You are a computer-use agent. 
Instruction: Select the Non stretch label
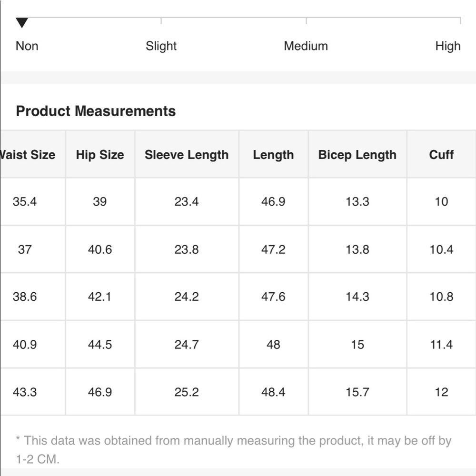(27, 46)
